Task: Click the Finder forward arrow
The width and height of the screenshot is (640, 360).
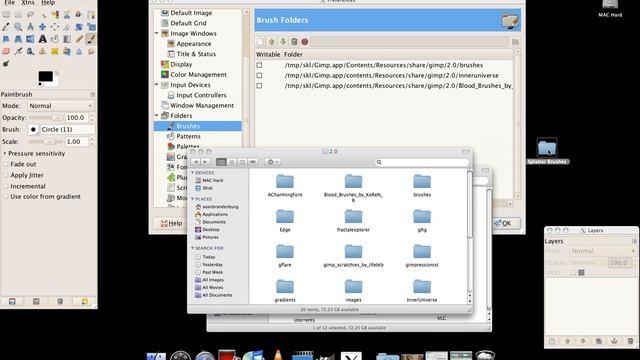Action: point(205,162)
